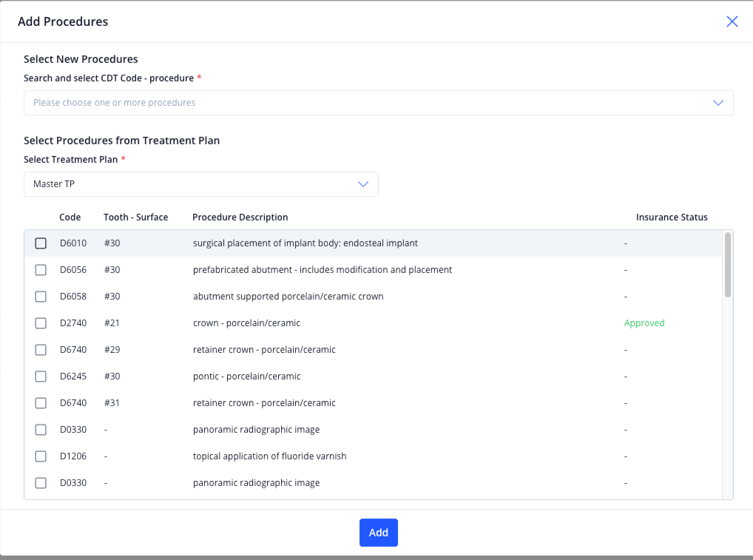Click the Select Procedures from Treatment Plan heading
The width and height of the screenshot is (753, 560).
click(121, 141)
